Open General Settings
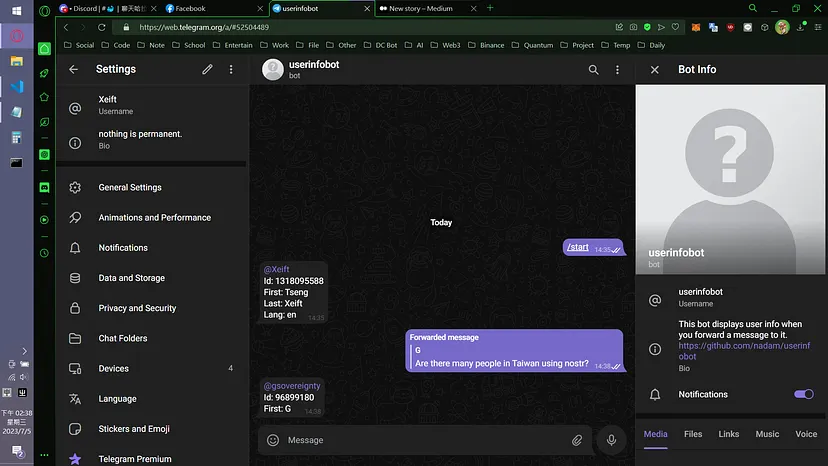The width and height of the screenshot is (828, 466). tap(130, 188)
